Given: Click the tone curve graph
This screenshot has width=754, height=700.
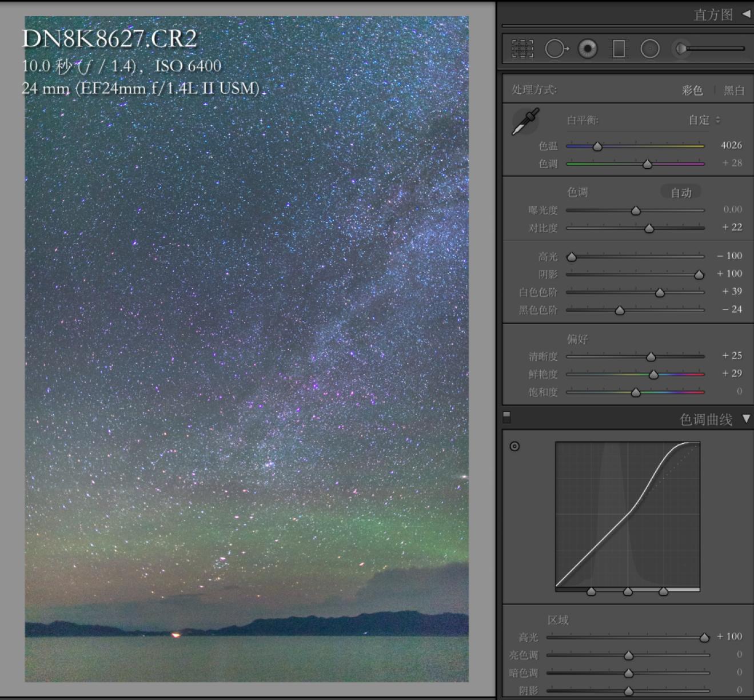Looking at the screenshot, I should 628,514.
